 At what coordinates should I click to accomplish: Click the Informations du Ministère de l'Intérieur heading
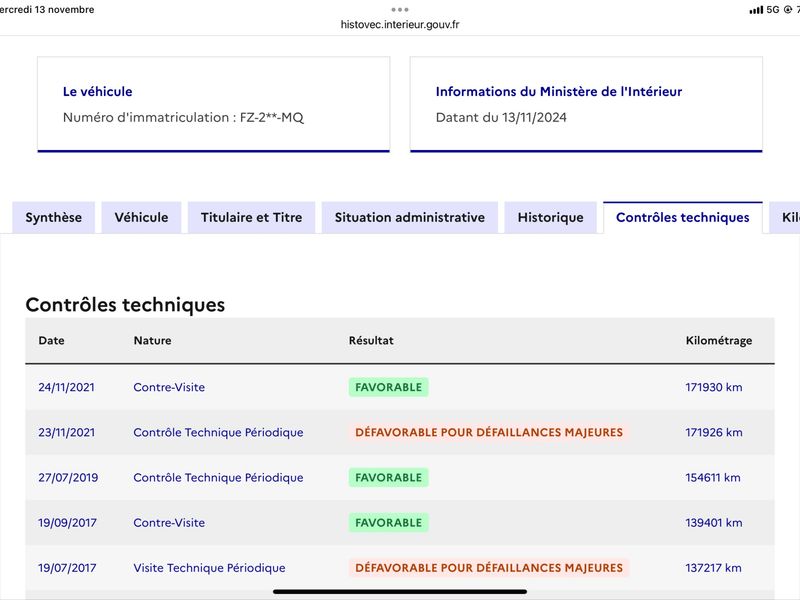pos(559,91)
